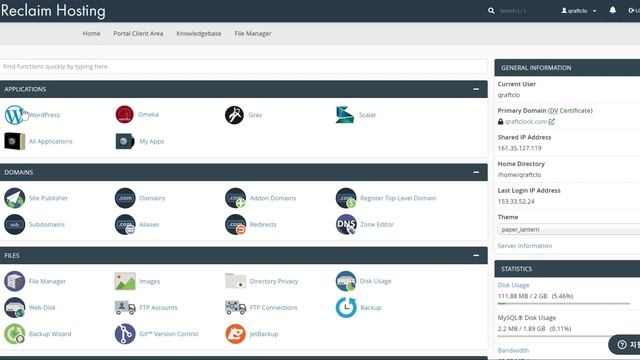Image resolution: width=640 pixels, height=360 pixels.
Task: Open Portal Client Area menu item
Action: tap(138, 33)
